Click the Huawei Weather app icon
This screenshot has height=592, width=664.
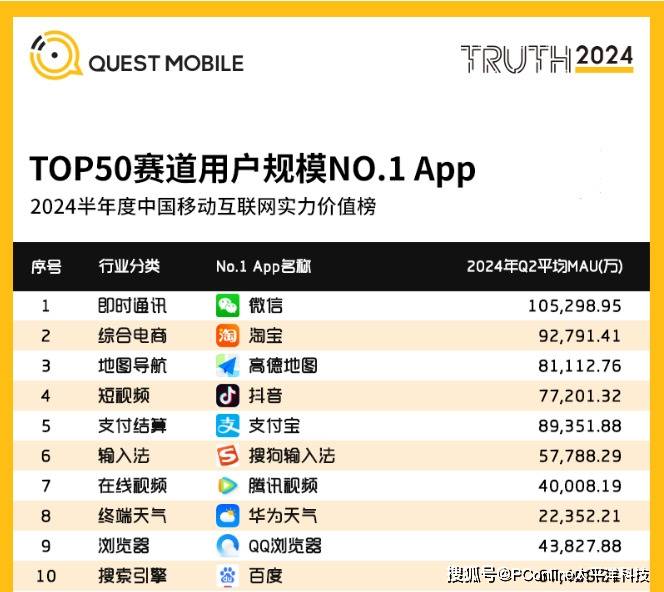click(x=227, y=516)
